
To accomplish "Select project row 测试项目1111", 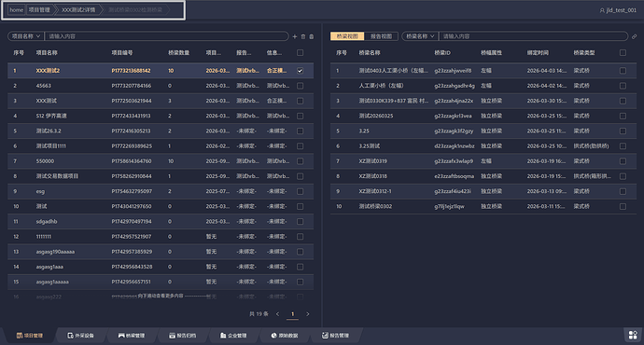I will coord(161,146).
